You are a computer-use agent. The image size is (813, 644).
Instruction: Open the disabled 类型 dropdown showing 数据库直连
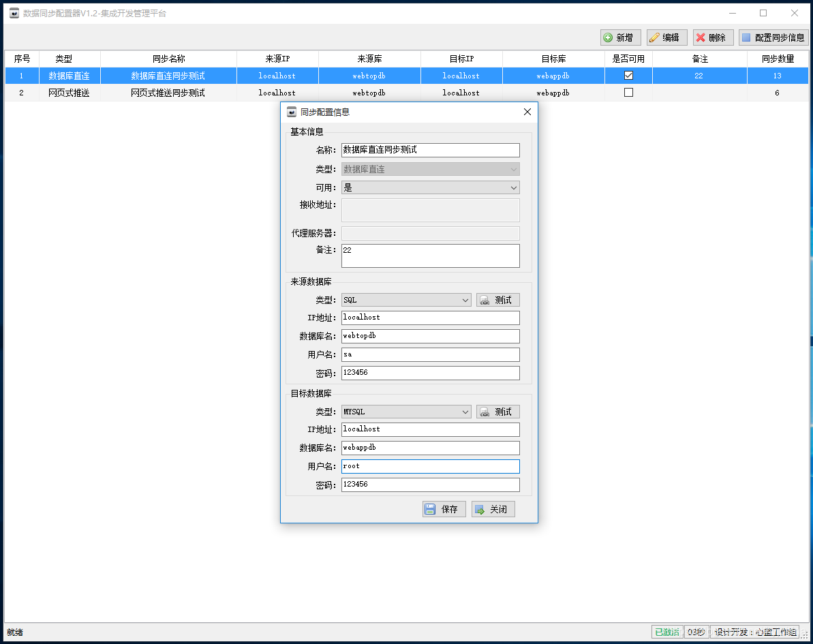430,169
